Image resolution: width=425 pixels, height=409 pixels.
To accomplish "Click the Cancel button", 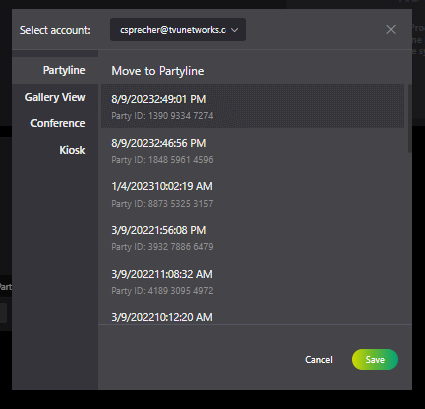I will 319,360.
